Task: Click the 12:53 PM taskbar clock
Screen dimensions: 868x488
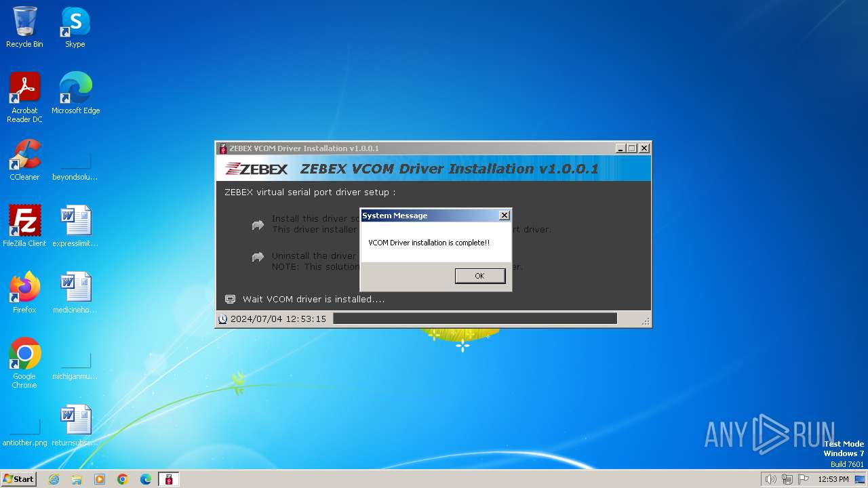Action: (833, 479)
